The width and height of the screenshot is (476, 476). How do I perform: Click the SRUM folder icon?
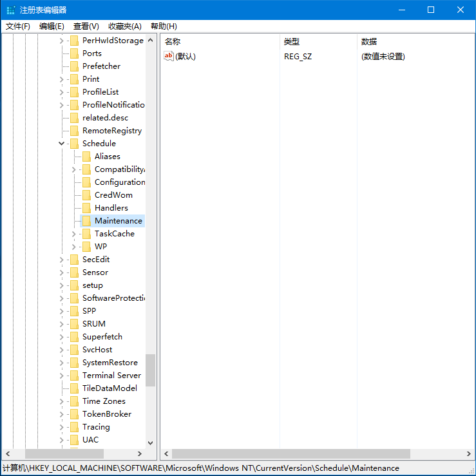tap(74, 324)
